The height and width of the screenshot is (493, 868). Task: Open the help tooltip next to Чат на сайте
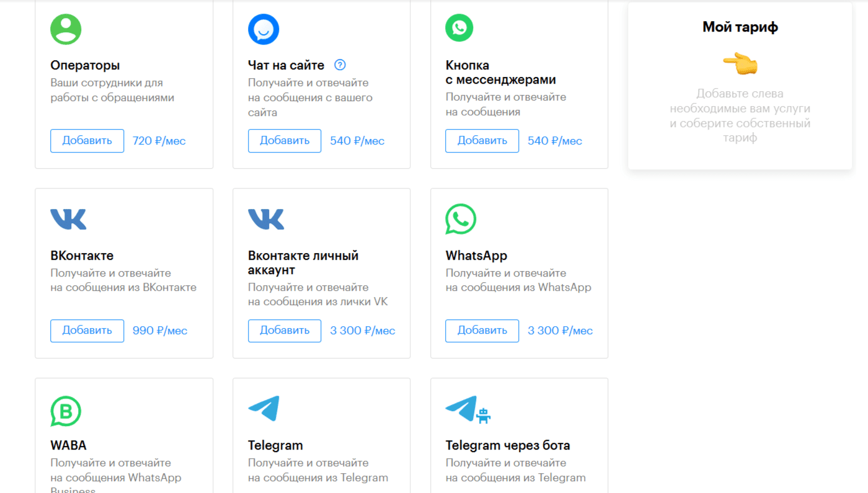[x=340, y=64]
